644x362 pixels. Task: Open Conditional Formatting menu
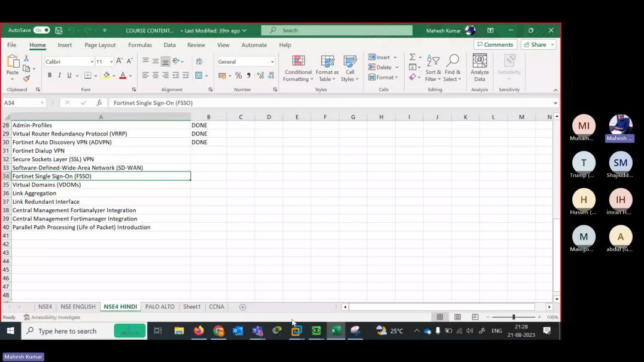point(298,68)
